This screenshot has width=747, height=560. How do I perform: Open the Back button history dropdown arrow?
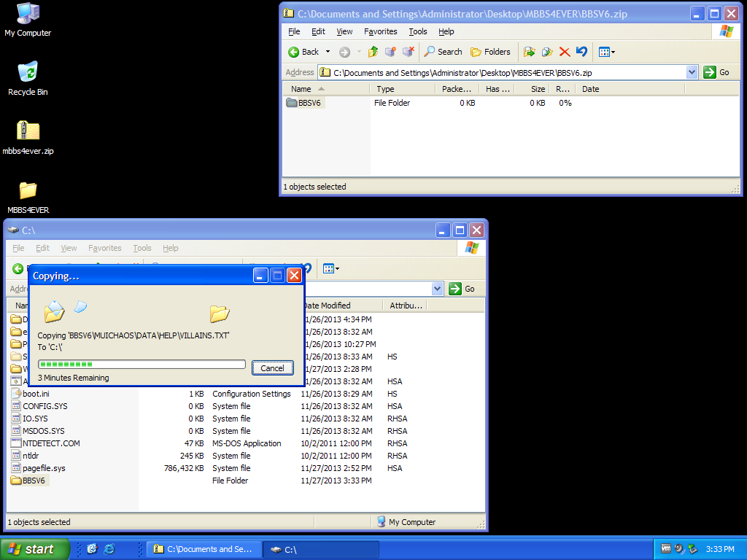(328, 52)
